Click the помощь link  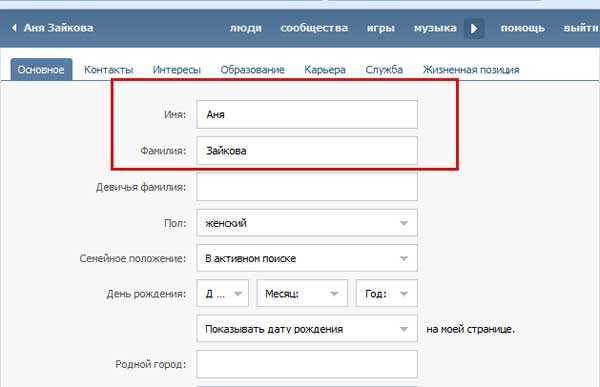coord(522,28)
